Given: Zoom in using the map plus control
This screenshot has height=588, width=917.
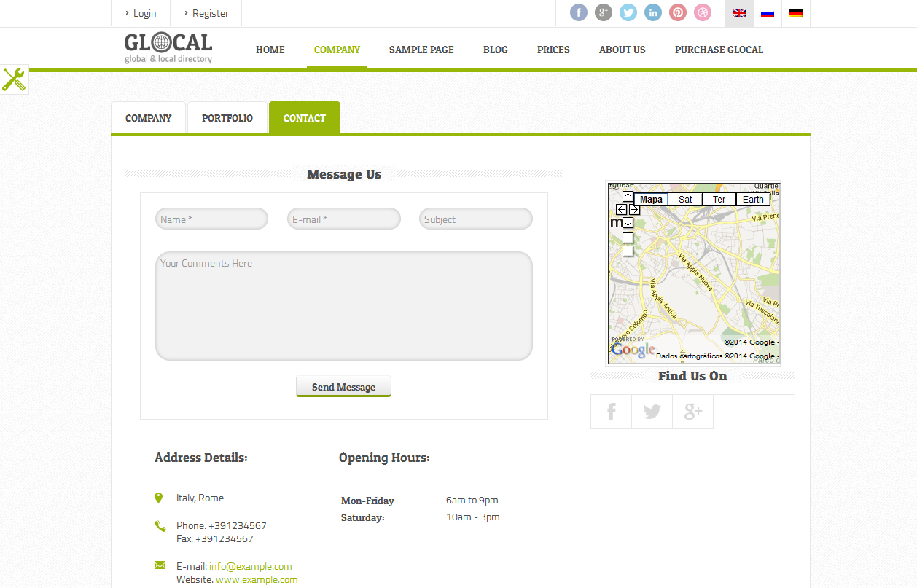Looking at the screenshot, I should [x=627, y=237].
